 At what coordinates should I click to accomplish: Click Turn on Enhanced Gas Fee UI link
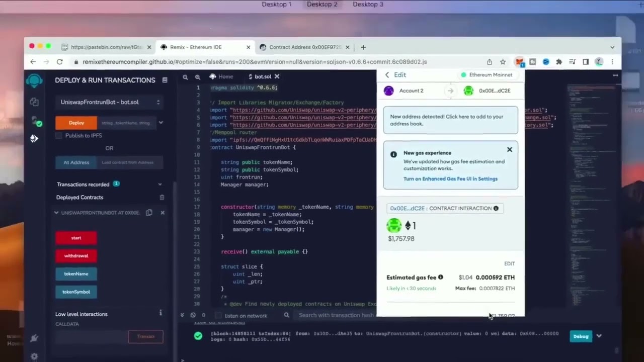(x=450, y=179)
